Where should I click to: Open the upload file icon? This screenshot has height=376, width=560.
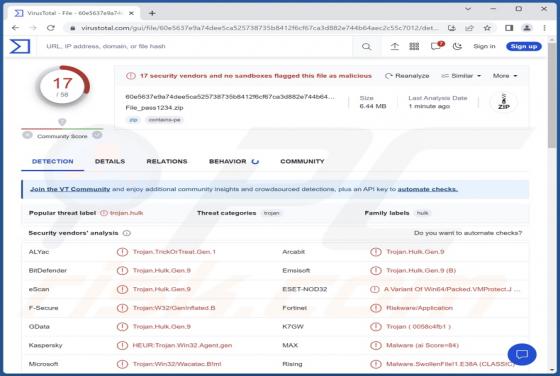click(394, 46)
